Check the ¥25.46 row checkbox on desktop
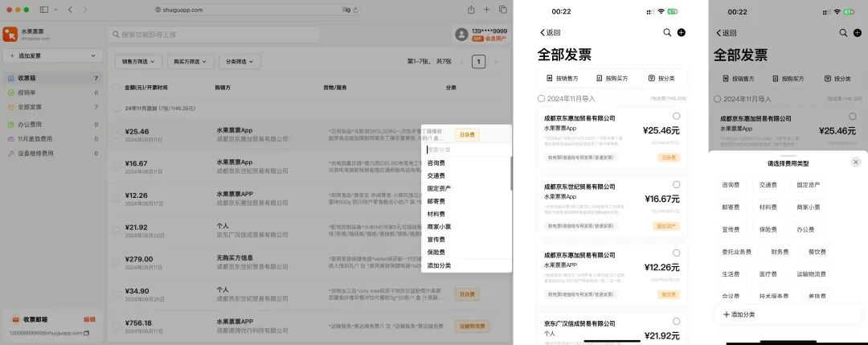 coord(117,134)
